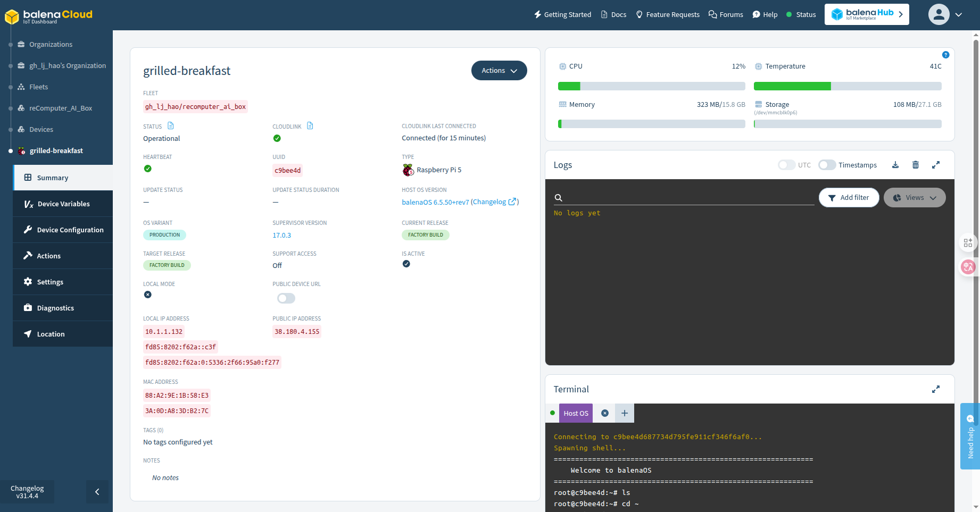
Task: Toggle the Public Device URL switch
Action: tap(286, 298)
